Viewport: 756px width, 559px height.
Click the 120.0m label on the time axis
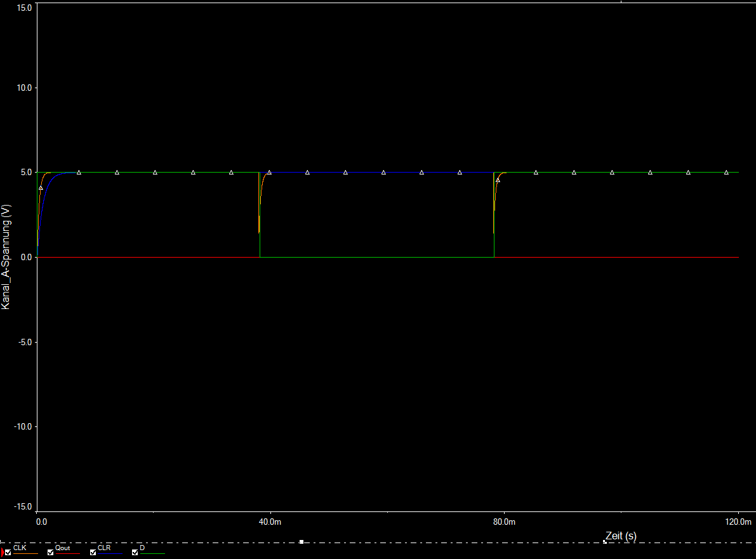pyautogui.click(x=738, y=522)
